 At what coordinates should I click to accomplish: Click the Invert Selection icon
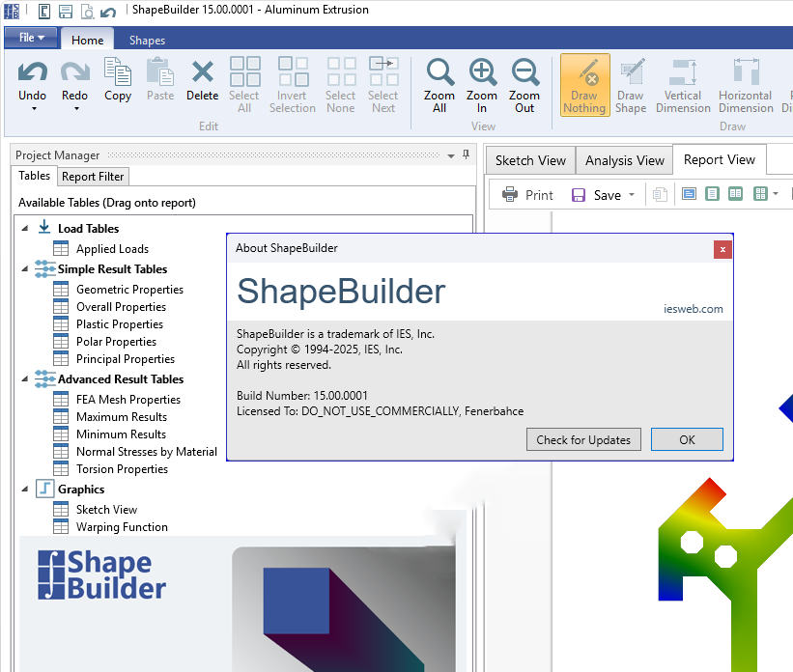pos(293,71)
